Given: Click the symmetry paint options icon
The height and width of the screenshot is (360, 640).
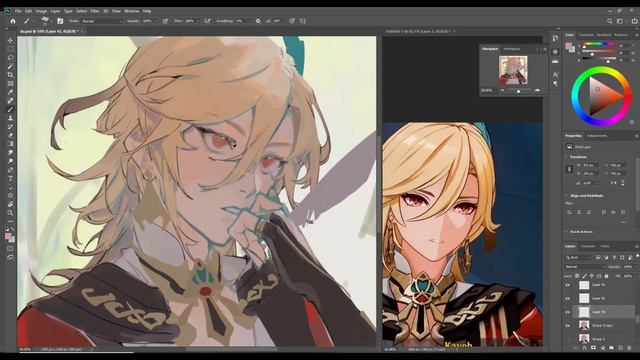Looking at the screenshot, I should (303, 21).
